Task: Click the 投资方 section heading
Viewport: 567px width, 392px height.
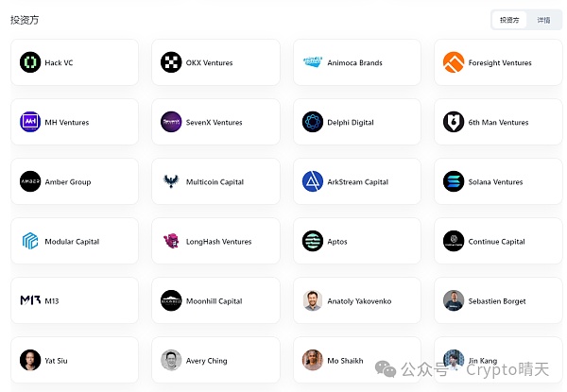Action: (x=25, y=20)
